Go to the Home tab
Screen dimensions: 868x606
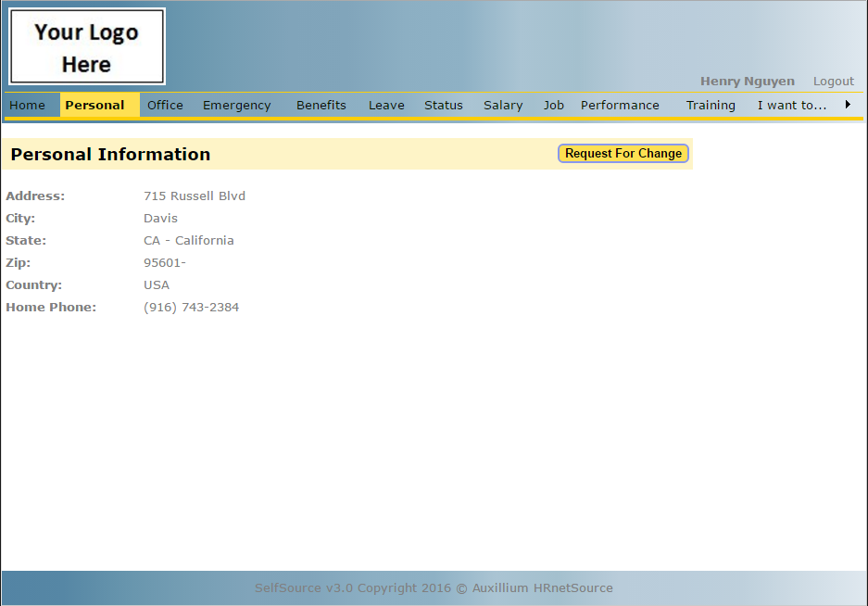coord(27,106)
